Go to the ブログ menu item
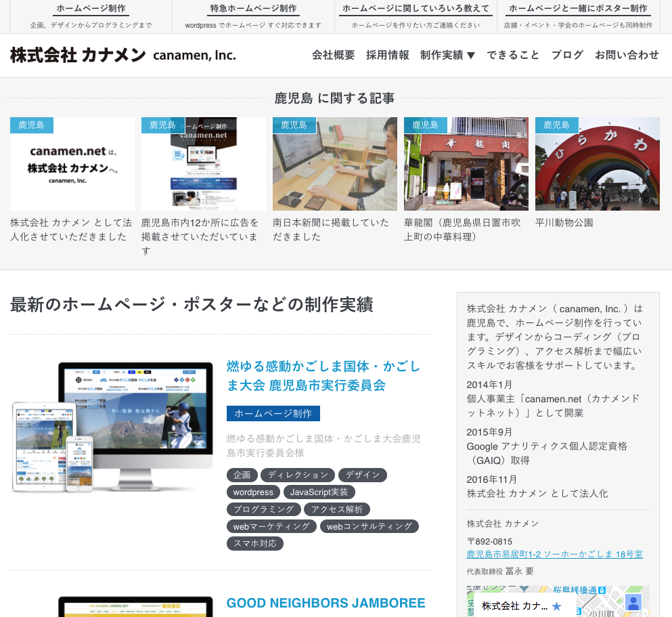This screenshot has width=672, height=617. point(567,56)
